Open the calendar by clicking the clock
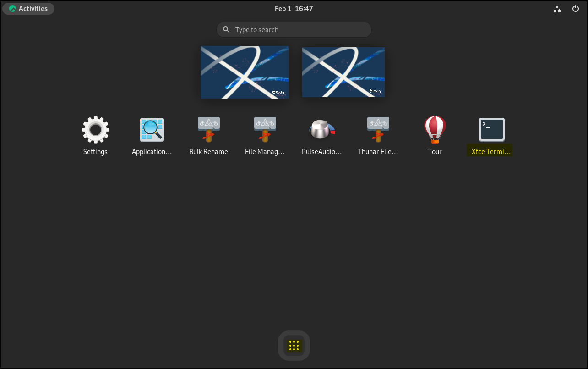588x369 pixels. point(294,8)
